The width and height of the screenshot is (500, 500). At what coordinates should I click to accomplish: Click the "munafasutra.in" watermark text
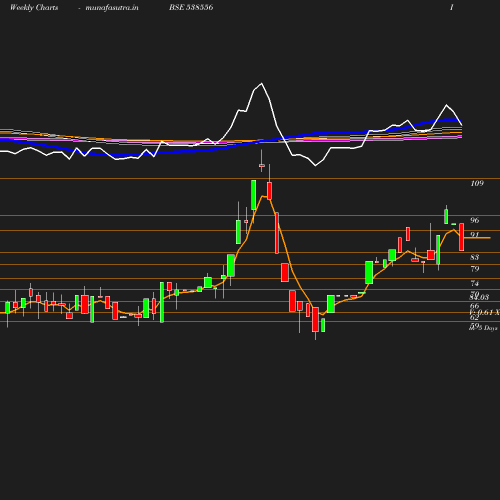pos(112,8)
